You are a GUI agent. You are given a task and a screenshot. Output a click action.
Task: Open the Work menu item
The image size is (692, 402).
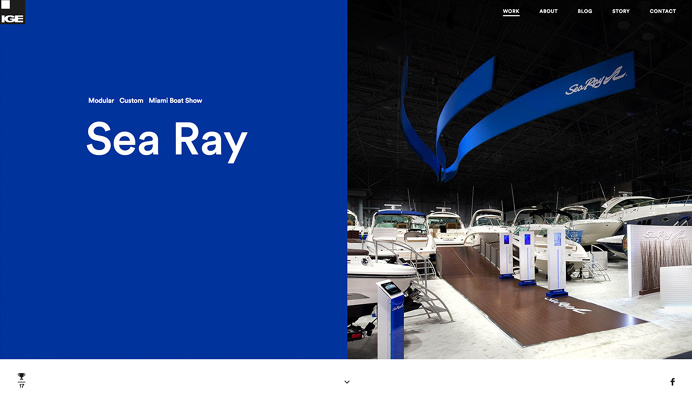[511, 11]
